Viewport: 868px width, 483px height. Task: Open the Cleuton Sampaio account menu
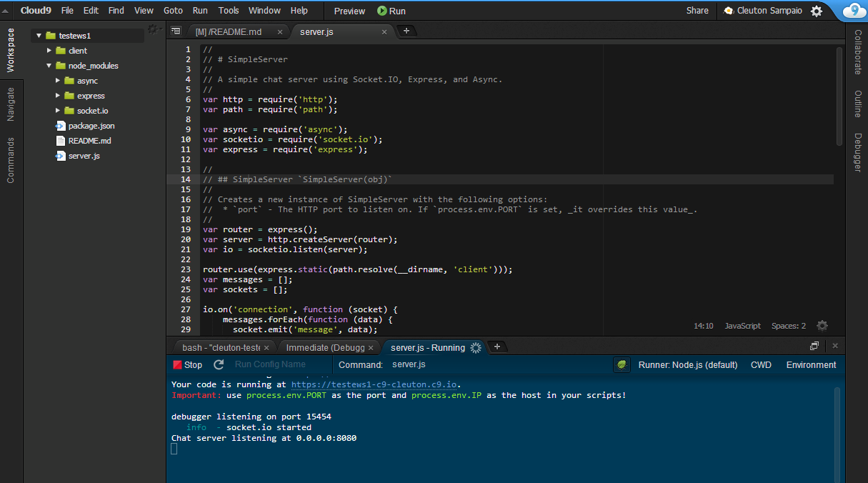764,11
